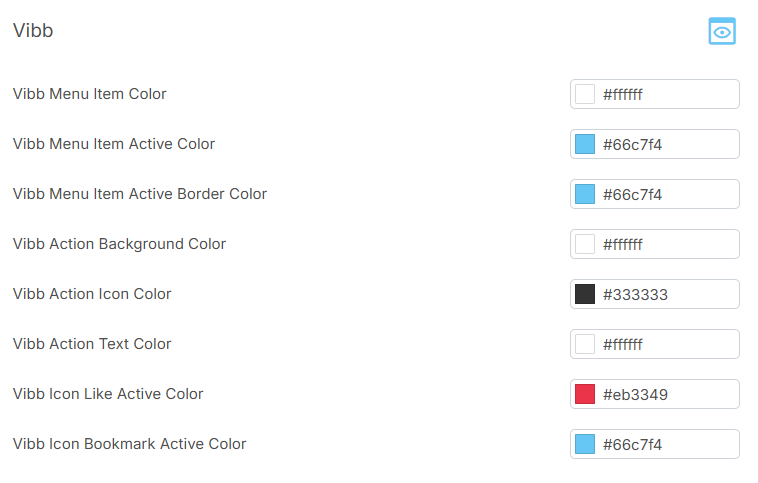Toggle the Vibb section preview eye icon
758x483 pixels.
point(722,32)
